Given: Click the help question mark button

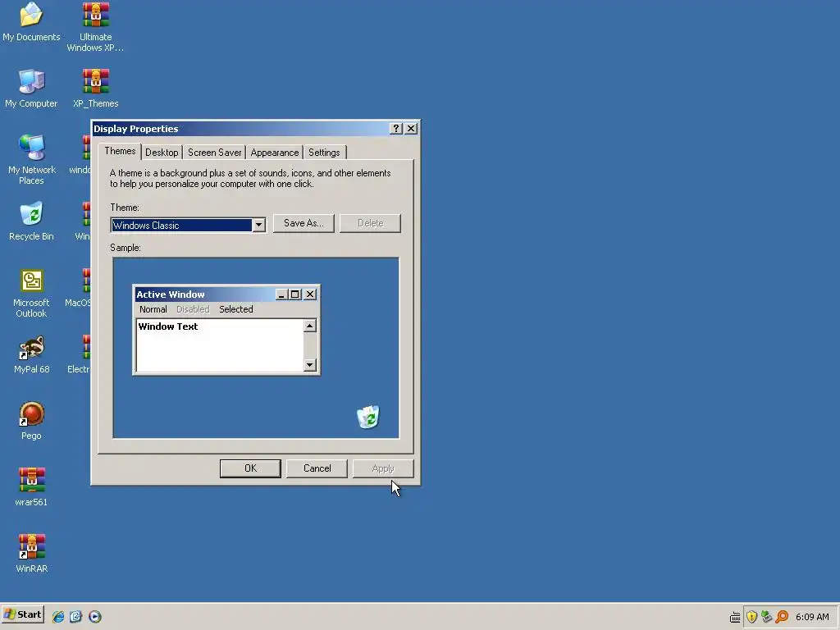Looking at the screenshot, I should click(x=396, y=129).
